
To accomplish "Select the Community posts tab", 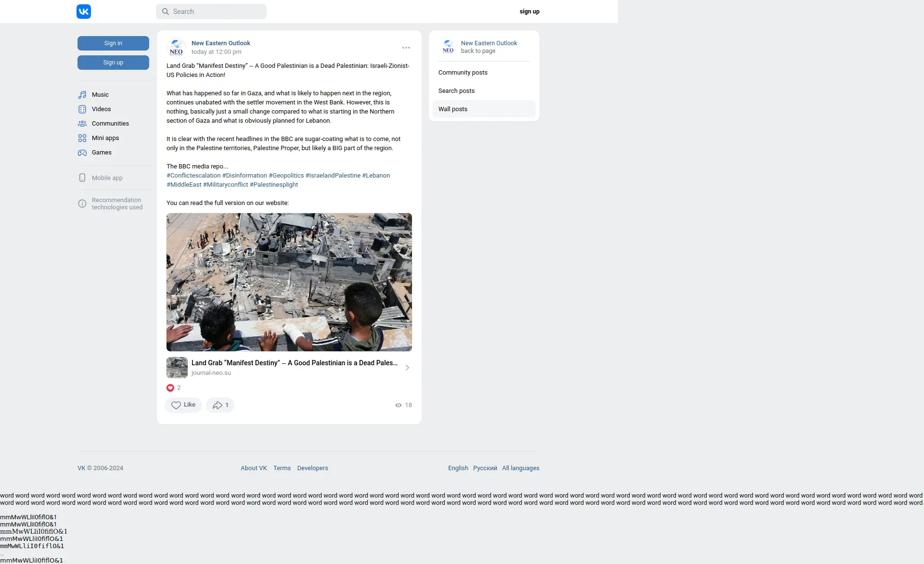I will click(x=462, y=73).
